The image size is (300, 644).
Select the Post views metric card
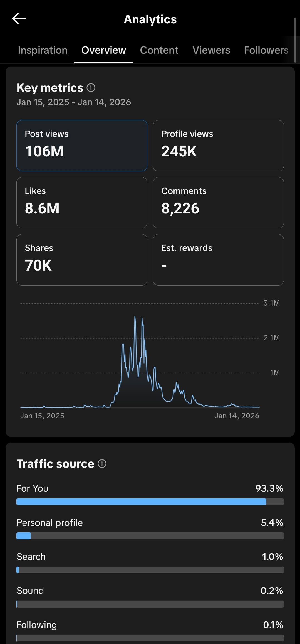[82, 146]
